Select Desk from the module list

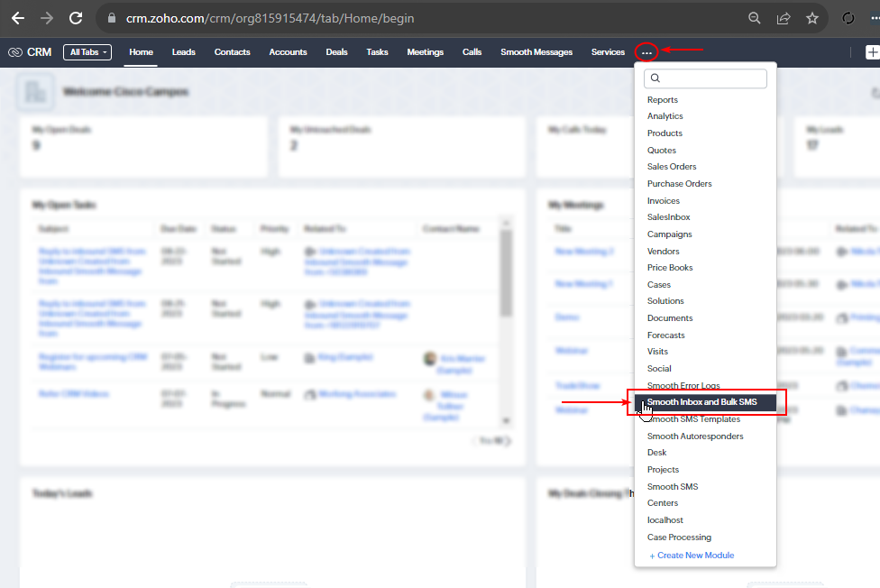tap(656, 453)
